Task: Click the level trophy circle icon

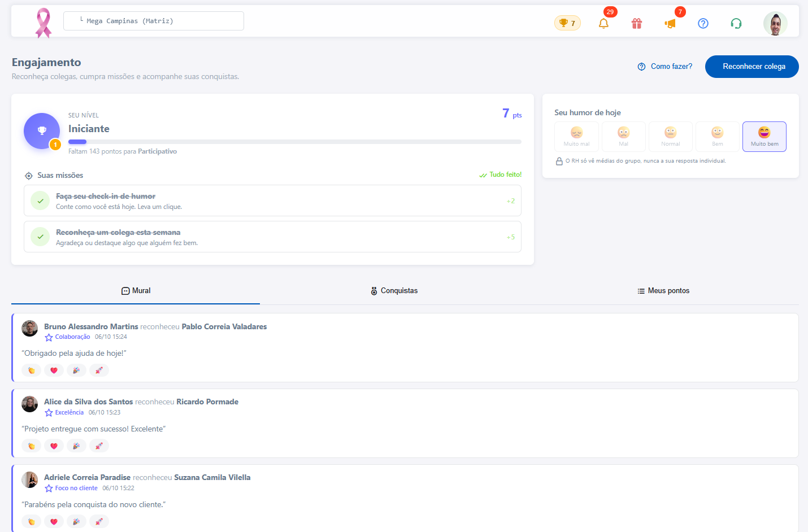Action: [42, 131]
